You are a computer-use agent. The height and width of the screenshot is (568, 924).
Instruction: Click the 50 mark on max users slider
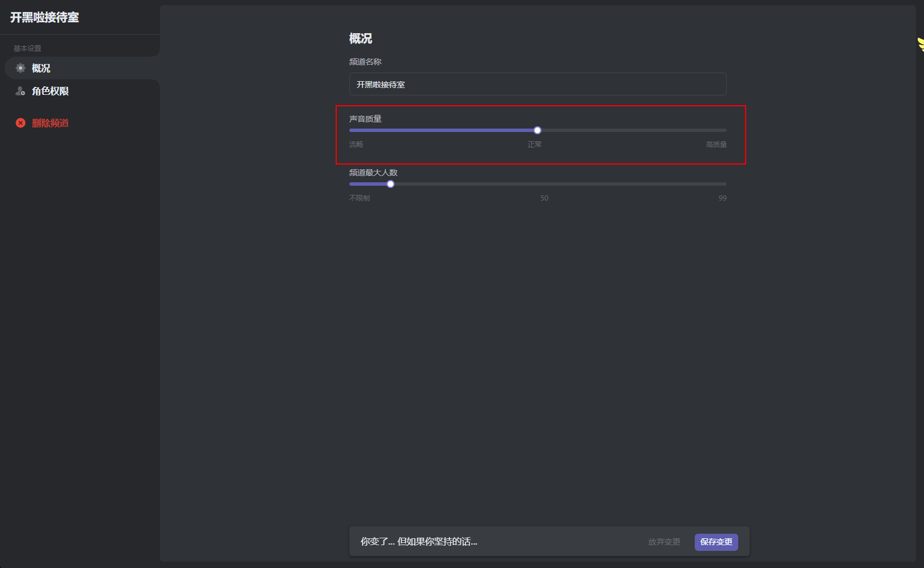pyautogui.click(x=544, y=198)
